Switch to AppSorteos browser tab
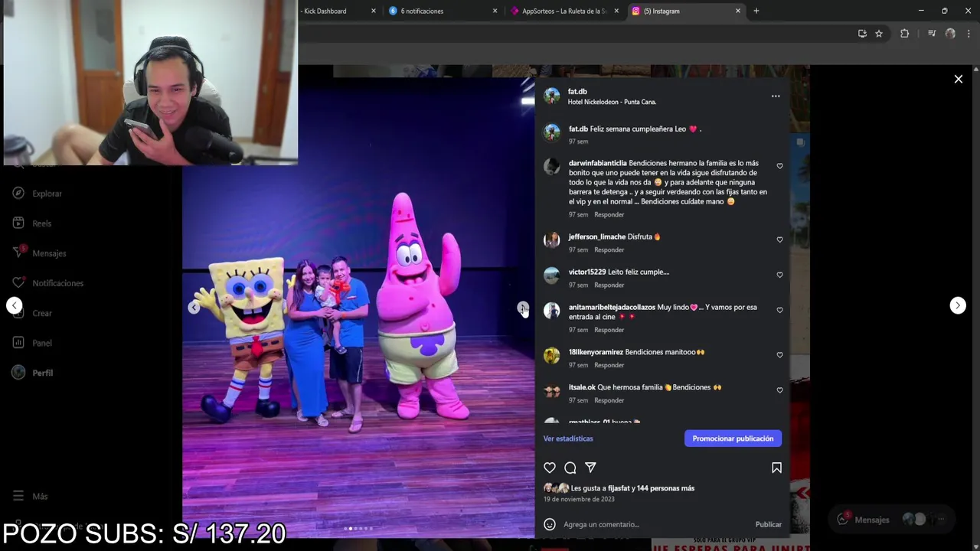Viewport: 980px width, 551px height. coord(564,11)
